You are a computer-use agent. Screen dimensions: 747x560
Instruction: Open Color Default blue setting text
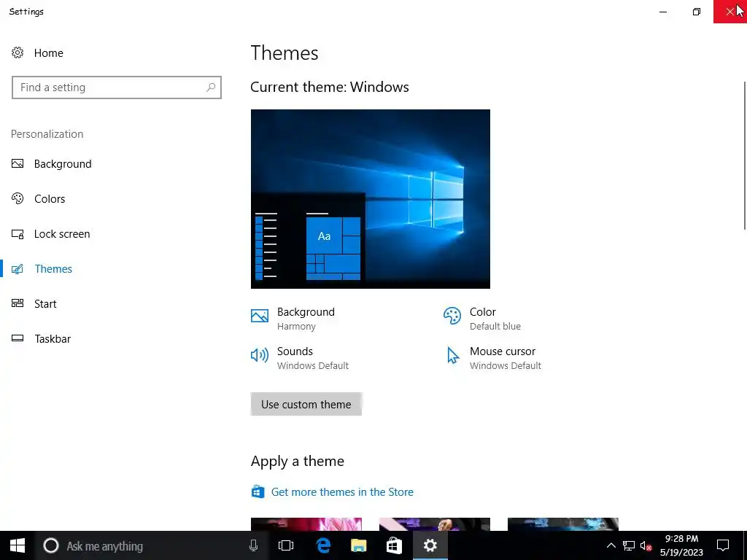pyautogui.click(x=495, y=319)
